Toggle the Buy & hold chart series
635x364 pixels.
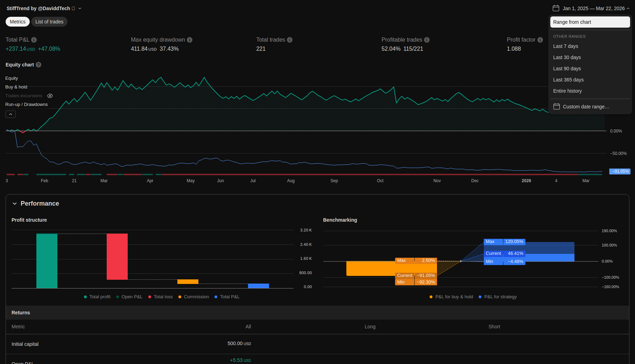(16, 87)
